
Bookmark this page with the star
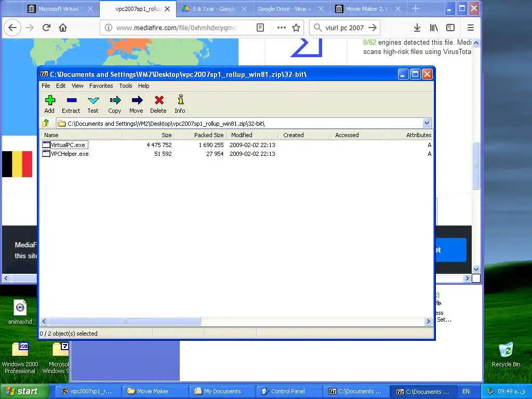click(x=296, y=28)
